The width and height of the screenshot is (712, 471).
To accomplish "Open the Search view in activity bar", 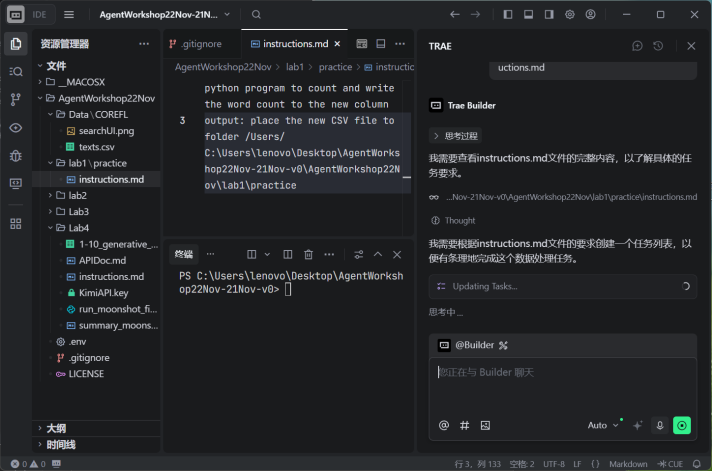I will click(15, 72).
